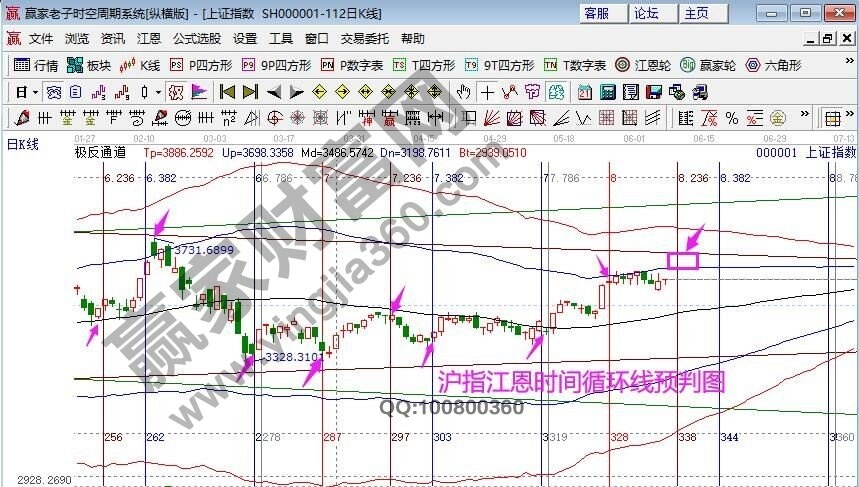Click the magenta prediction box on chart
The image size is (859, 487).
[x=682, y=260]
